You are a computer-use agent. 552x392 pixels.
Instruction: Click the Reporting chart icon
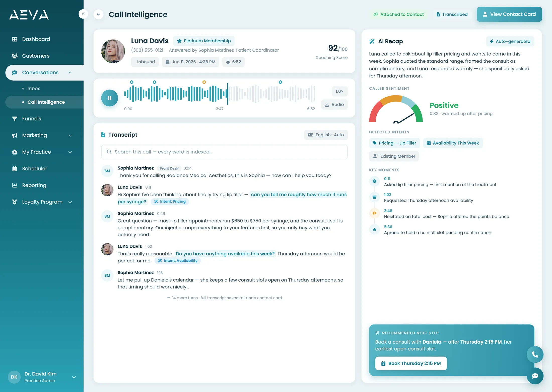pos(15,185)
